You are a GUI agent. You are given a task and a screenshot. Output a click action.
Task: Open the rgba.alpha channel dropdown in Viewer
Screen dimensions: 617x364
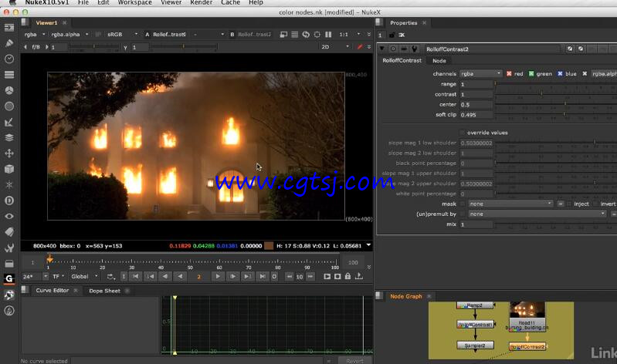[x=69, y=35]
